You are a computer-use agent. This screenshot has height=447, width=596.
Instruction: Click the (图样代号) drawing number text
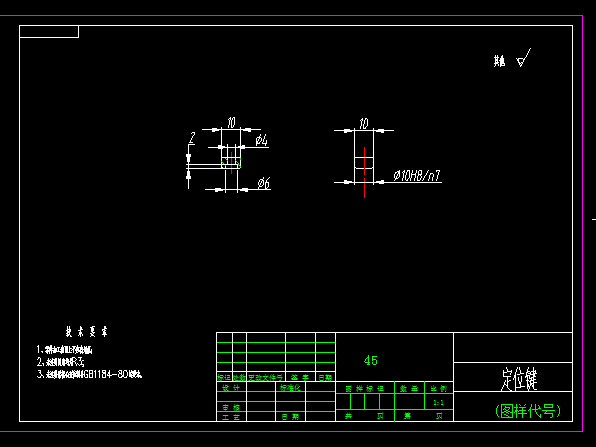pyautogui.click(x=528, y=411)
